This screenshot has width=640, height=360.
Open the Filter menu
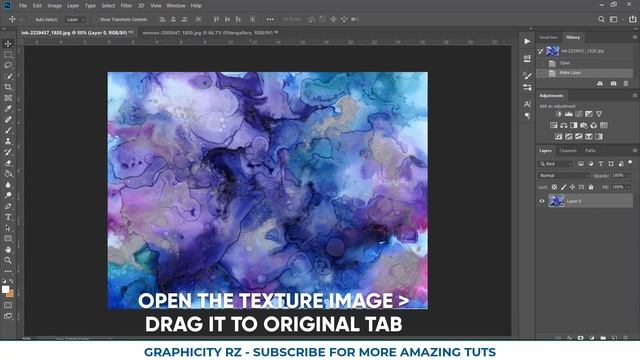(x=126, y=6)
